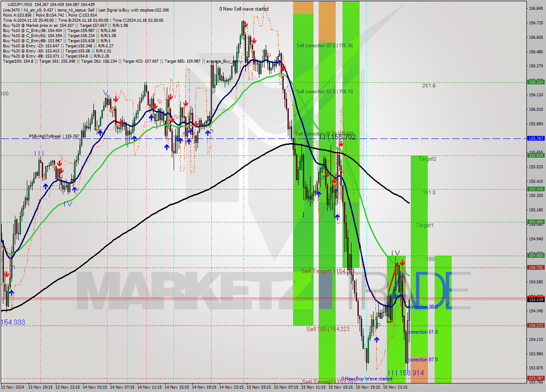Image resolution: width=546 pixels, height=392 pixels.
Task: Click the 261.8 Fibonacci level label
Action: tap(429, 86)
